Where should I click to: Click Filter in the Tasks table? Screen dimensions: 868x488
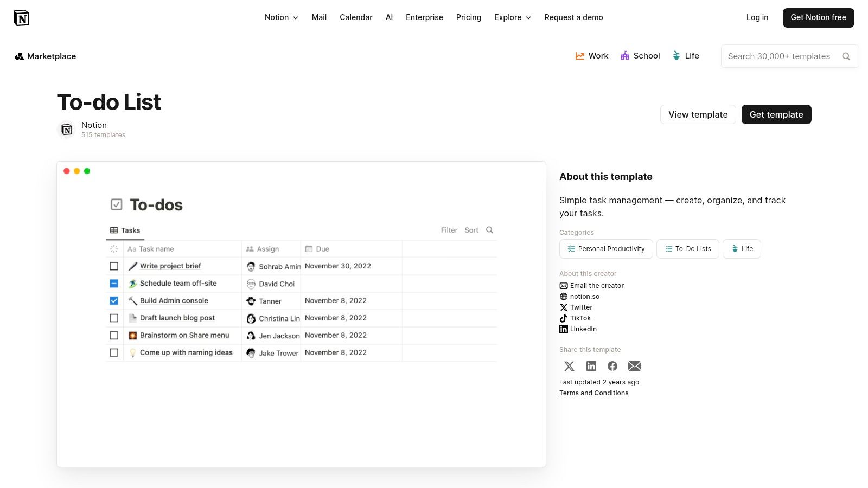(x=449, y=230)
